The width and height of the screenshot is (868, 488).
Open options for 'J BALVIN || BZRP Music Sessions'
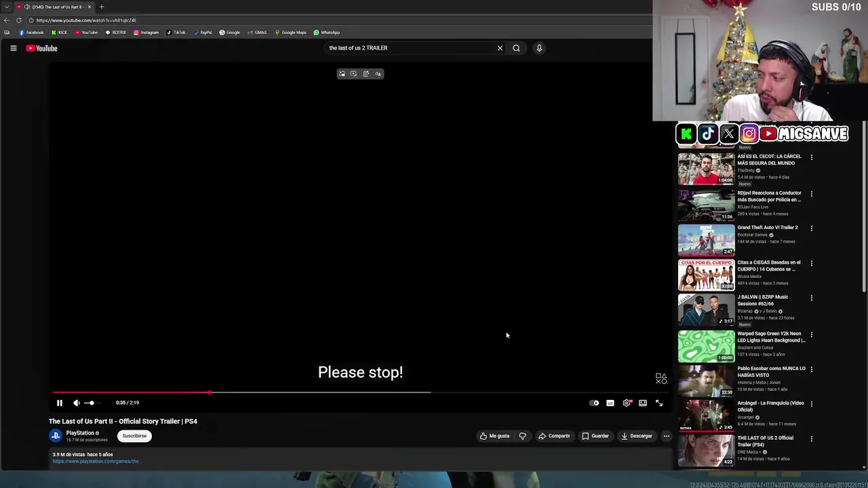(811, 298)
